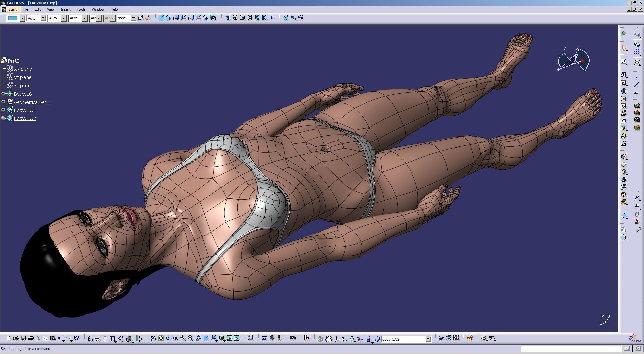
Task: Open the Painter brush tool
Action: 140,18
